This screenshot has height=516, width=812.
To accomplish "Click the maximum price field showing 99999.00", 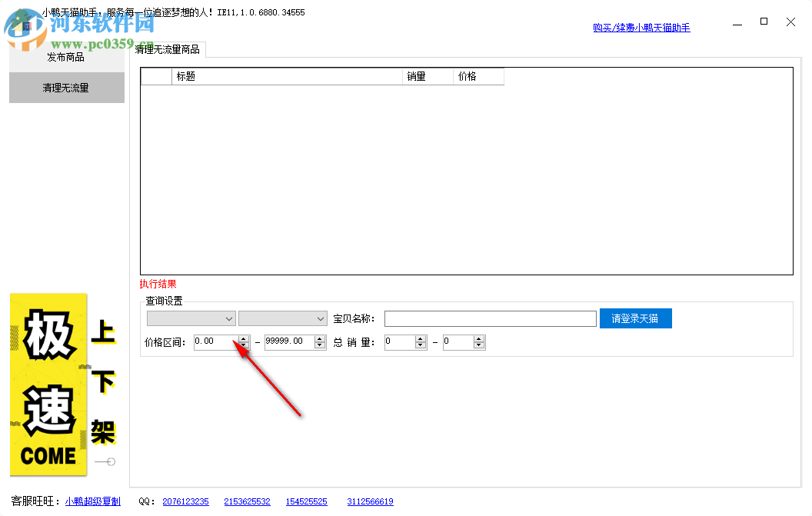I will tap(289, 342).
